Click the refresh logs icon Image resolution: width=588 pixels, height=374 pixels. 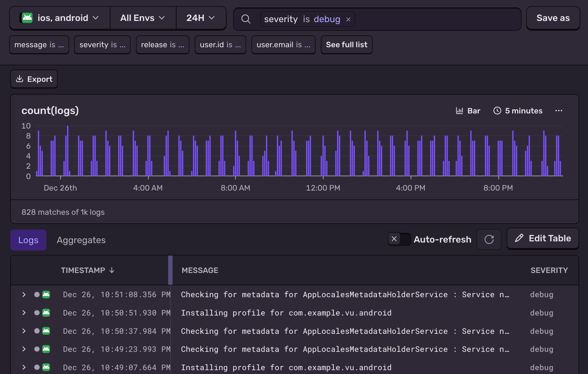489,239
